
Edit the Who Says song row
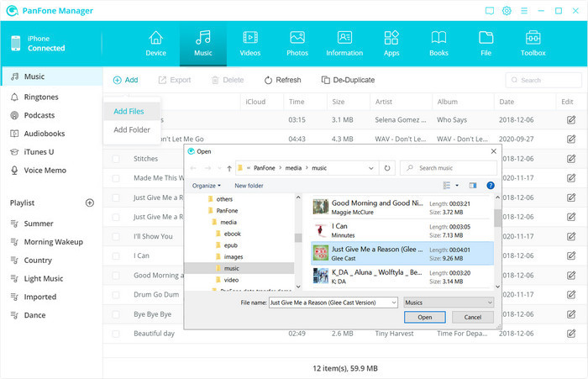click(570, 120)
